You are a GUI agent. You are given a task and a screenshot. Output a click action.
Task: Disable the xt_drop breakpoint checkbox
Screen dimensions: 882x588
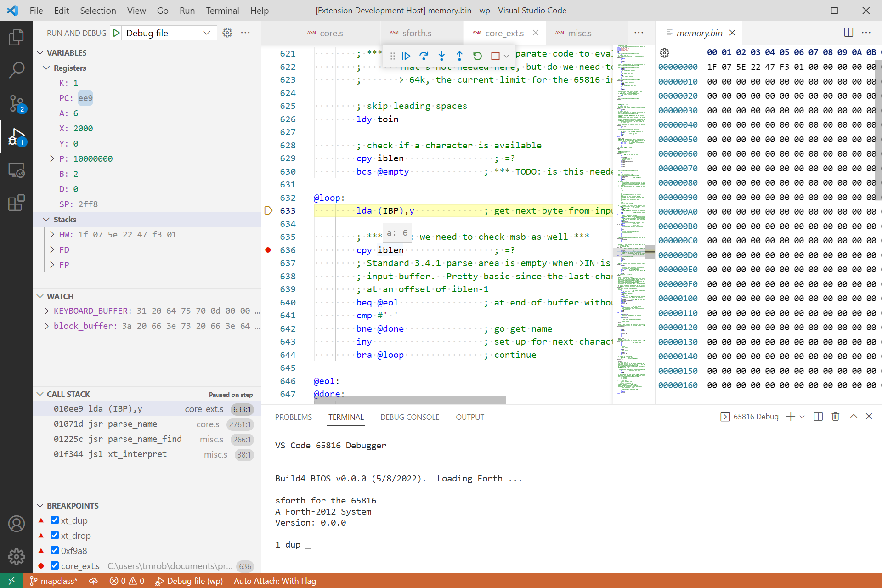point(55,536)
